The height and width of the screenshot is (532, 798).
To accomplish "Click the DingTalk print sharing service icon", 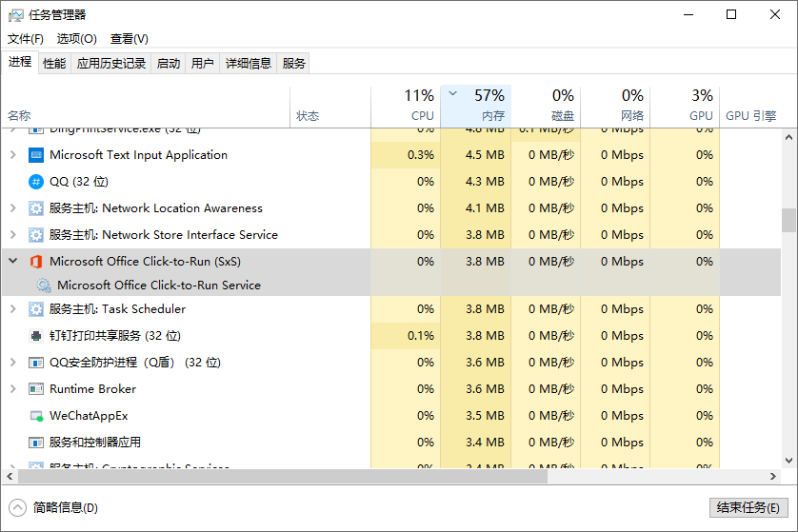I will [x=36, y=336].
